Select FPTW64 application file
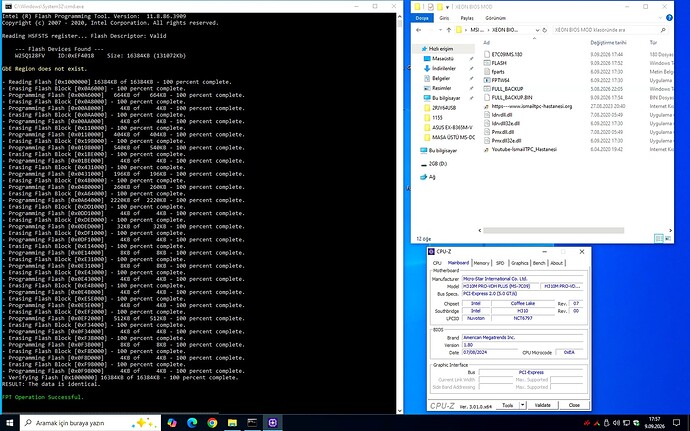The width and height of the screenshot is (690, 431). (500, 80)
